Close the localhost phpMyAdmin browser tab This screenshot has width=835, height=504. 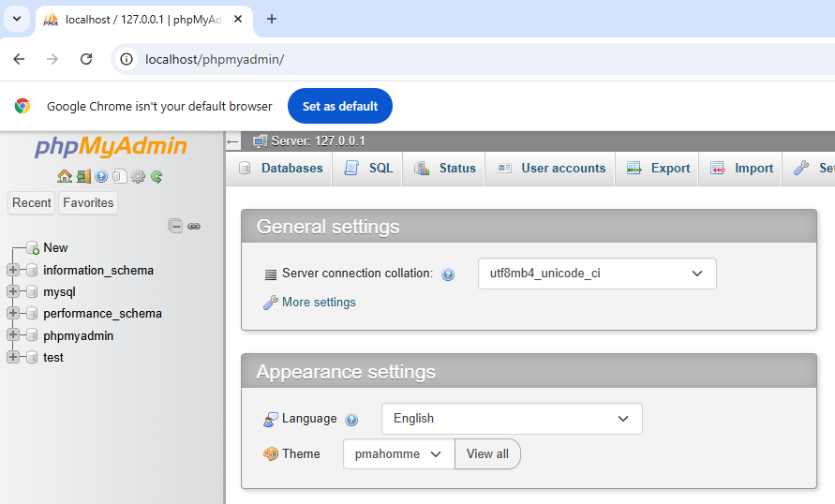pyautogui.click(x=238, y=19)
